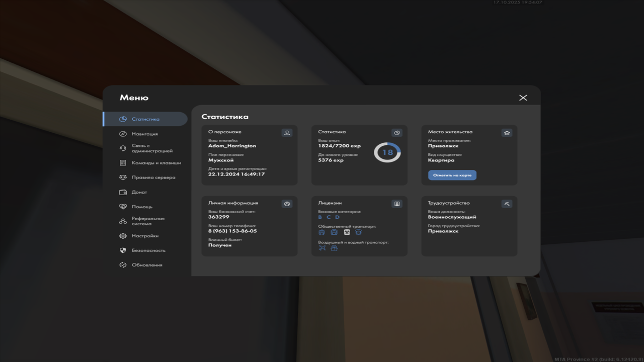Screen dimensions: 644x362
Task: Click the nickname Adom_Harrington
Action: click(x=232, y=146)
